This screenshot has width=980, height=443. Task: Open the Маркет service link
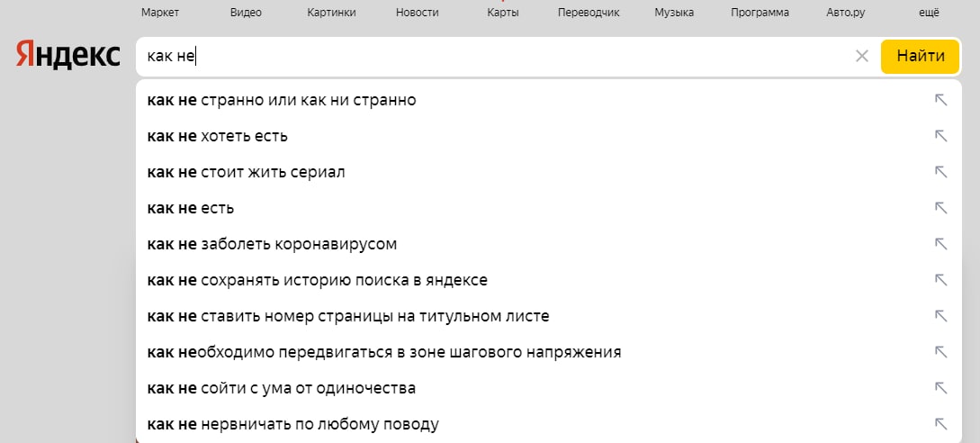[x=160, y=13]
